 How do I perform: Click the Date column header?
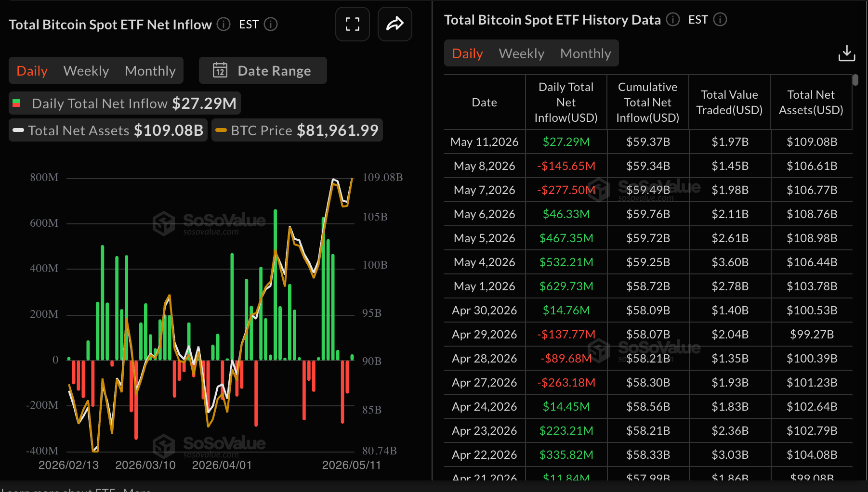pyautogui.click(x=485, y=102)
